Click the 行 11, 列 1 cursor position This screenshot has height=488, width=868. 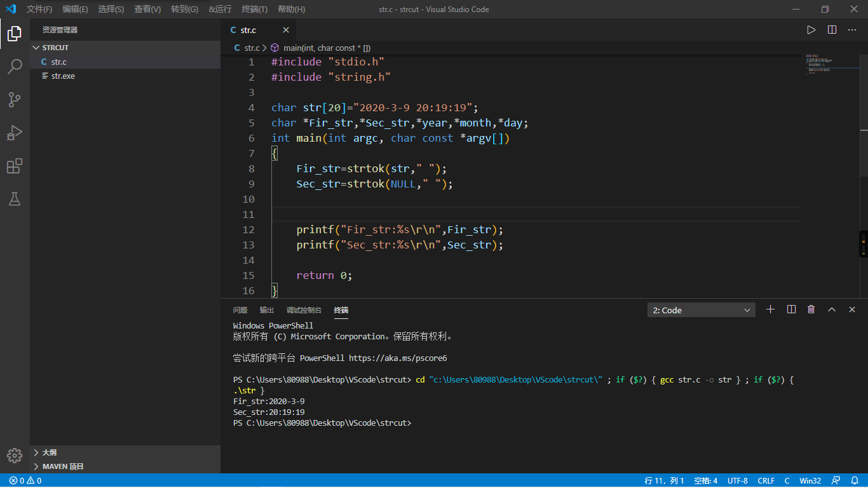click(x=664, y=481)
